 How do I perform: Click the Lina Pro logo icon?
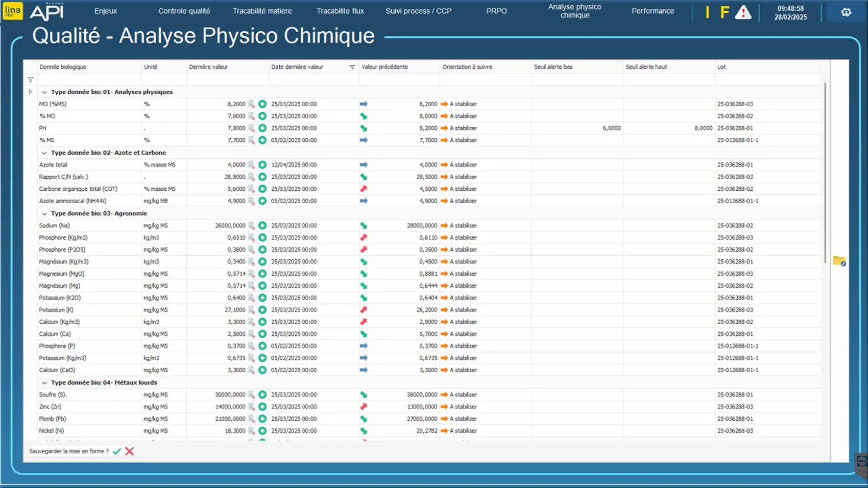[12, 11]
